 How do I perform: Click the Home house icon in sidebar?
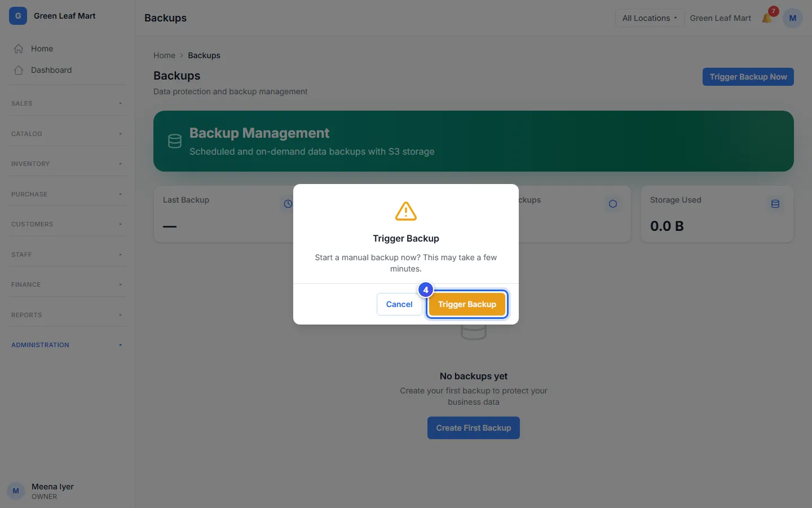tap(19, 49)
